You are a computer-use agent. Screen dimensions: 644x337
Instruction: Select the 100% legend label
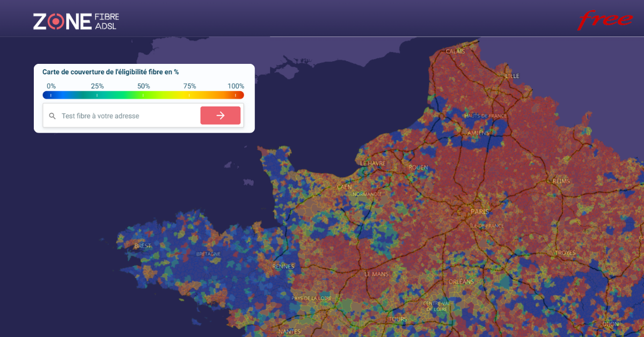(x=236, y=86)
